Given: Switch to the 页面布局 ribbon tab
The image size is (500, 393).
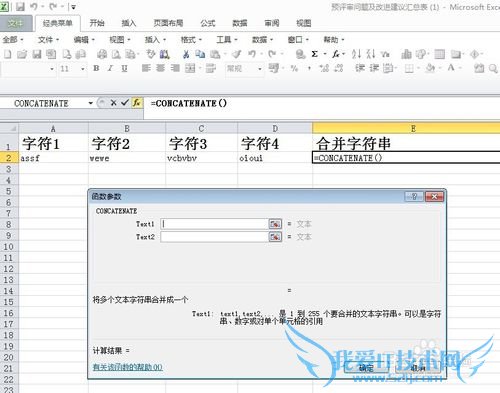Looking at the screenshot, I should pyautogui.click(x=168, y=23).
